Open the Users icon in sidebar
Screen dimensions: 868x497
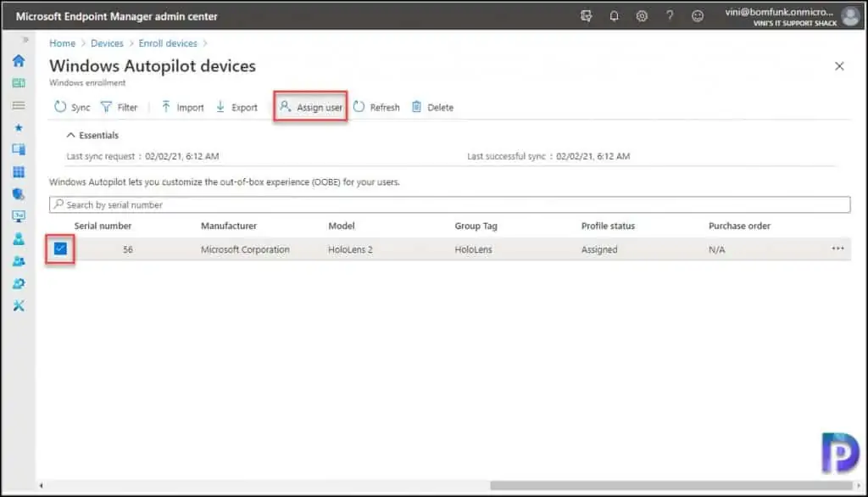coord(19,239)
